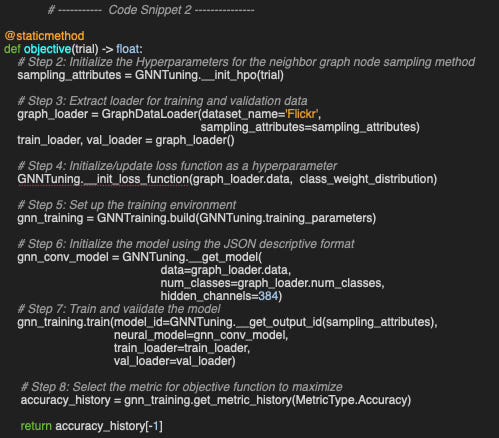Click the 'data=graph_loader.data,' argument line
The height and width of the screenshot is (438, 499).
click(x=226, y=270)
